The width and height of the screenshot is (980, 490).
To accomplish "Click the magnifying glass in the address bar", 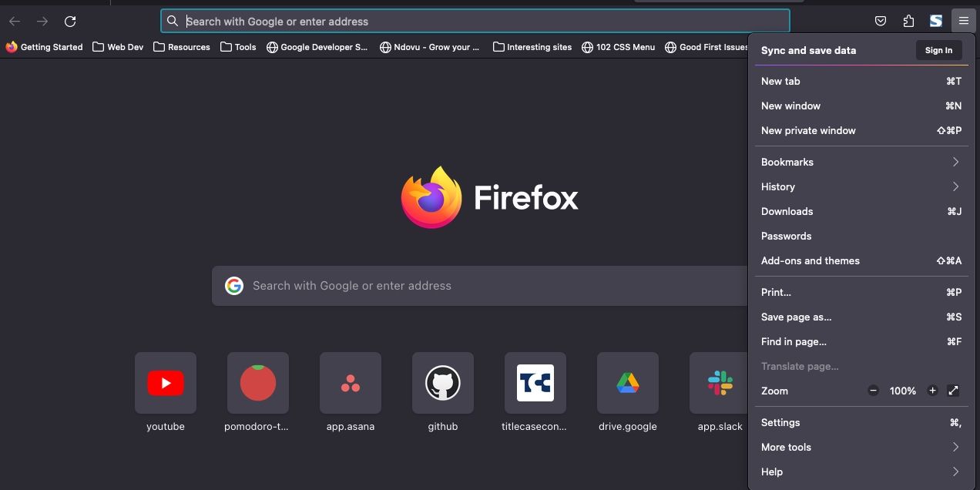I will click(x=172, y=21).
